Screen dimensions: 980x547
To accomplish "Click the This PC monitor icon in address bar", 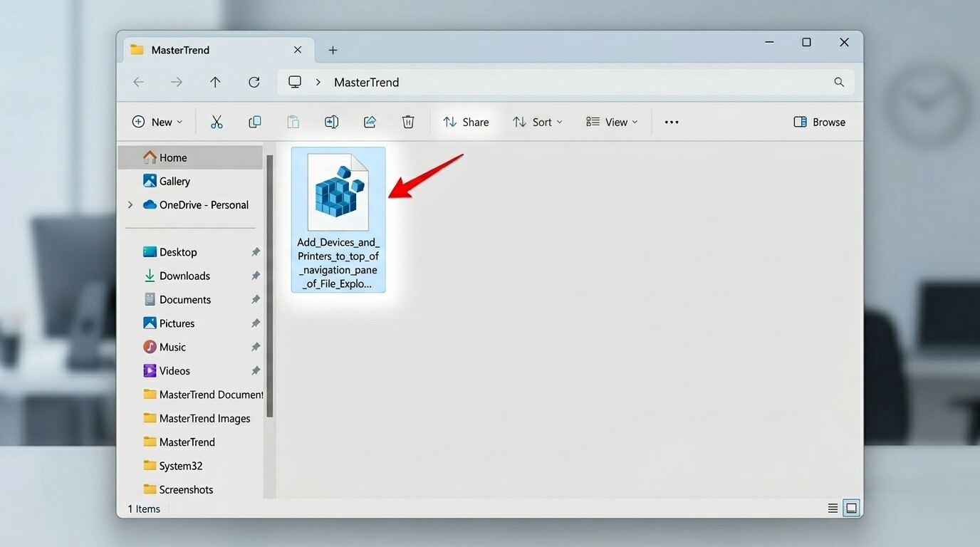I will click(295, 82).
